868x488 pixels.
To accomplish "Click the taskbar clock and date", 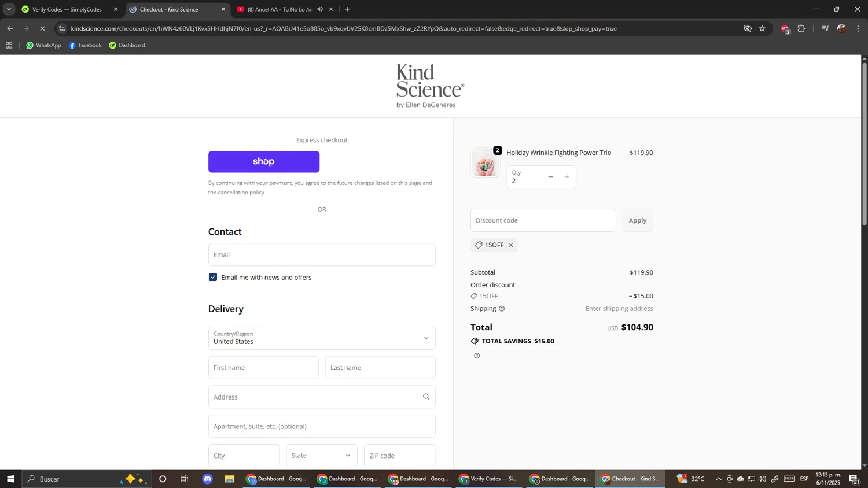I will point(828,479).
